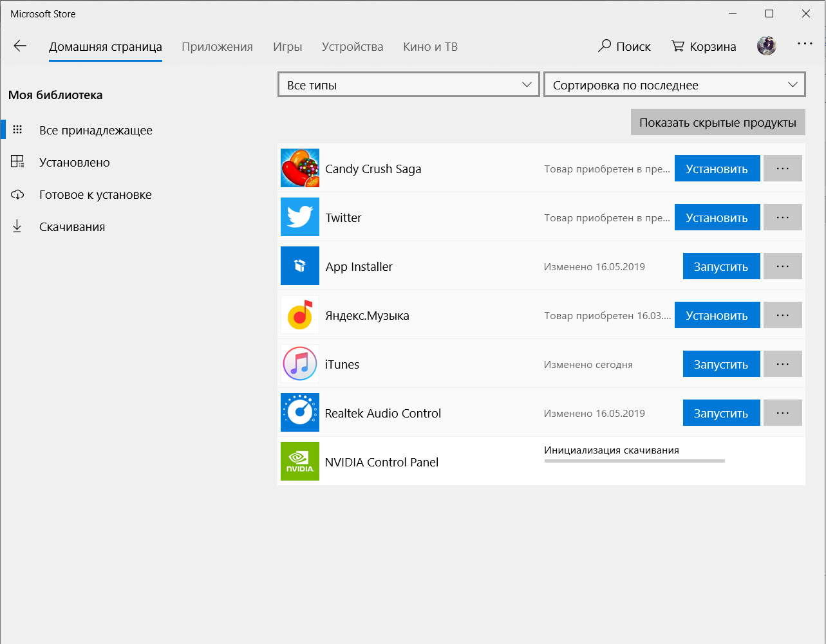826x644 pixels.
Task: Switch to Кино и ТВ tab
Action: coord(430,47)
